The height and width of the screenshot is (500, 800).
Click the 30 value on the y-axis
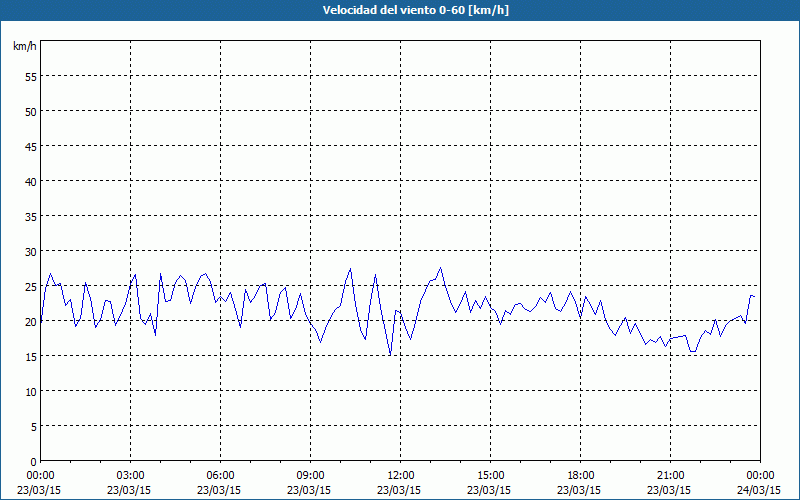(31, 252)
